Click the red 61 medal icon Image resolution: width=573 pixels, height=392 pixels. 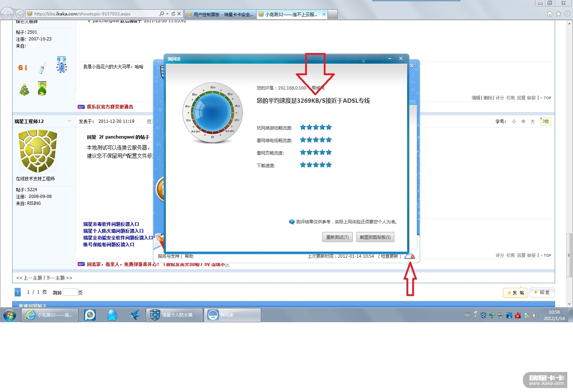[x=23, y=68]
